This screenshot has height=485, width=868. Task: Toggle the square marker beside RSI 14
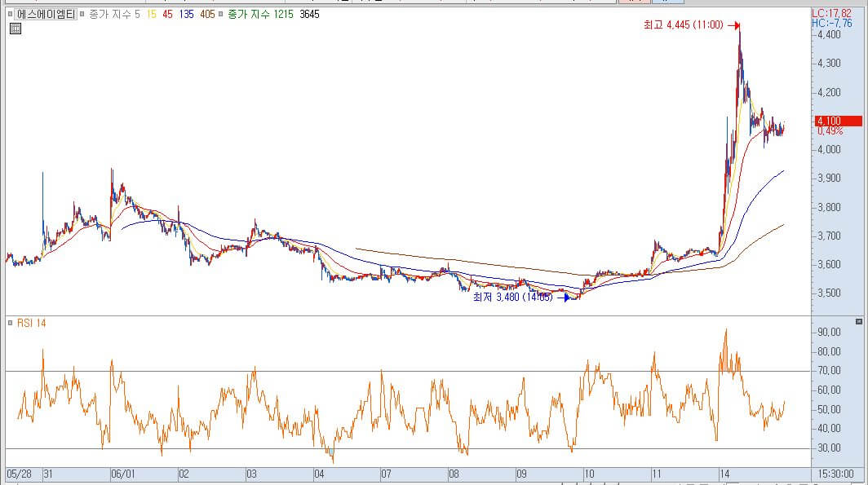pos(10,323)
